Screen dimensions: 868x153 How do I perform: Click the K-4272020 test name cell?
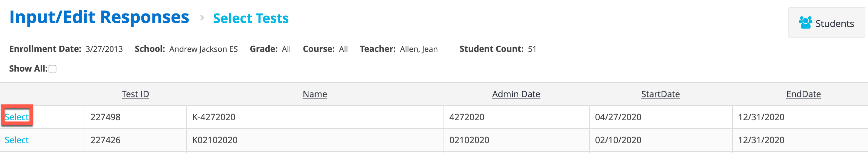(x=315, y=117)
